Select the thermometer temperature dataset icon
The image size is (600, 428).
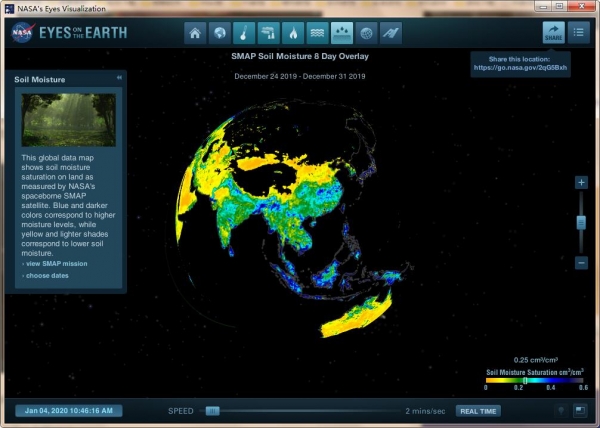tap(245, 33)
